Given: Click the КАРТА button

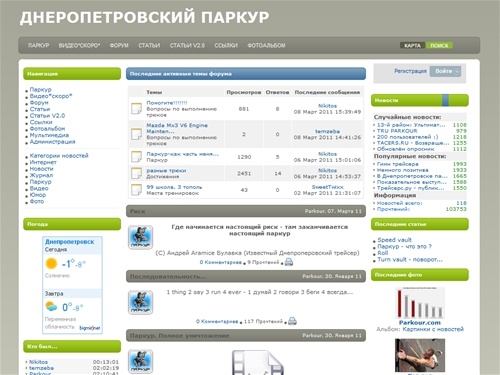Looking at the screenshot, I should [x=412, y=45].
